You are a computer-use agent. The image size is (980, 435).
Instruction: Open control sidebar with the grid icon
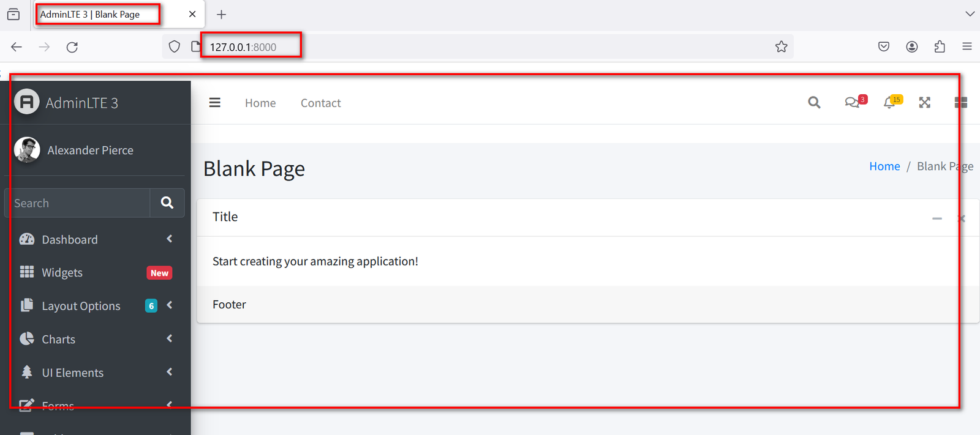click(x=961, y=103)
